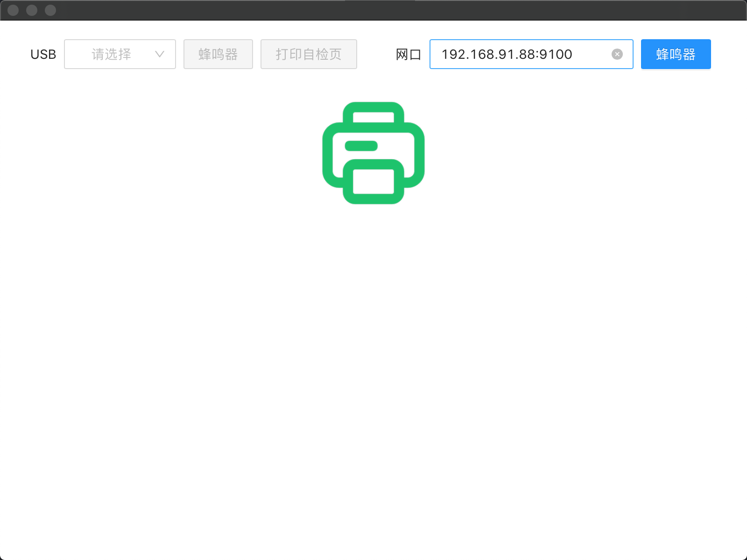The width and height of the screenshot is (747, 560).
Task: Click the blue 蜂鸣器 button for 网口
Action: [676, 54]
